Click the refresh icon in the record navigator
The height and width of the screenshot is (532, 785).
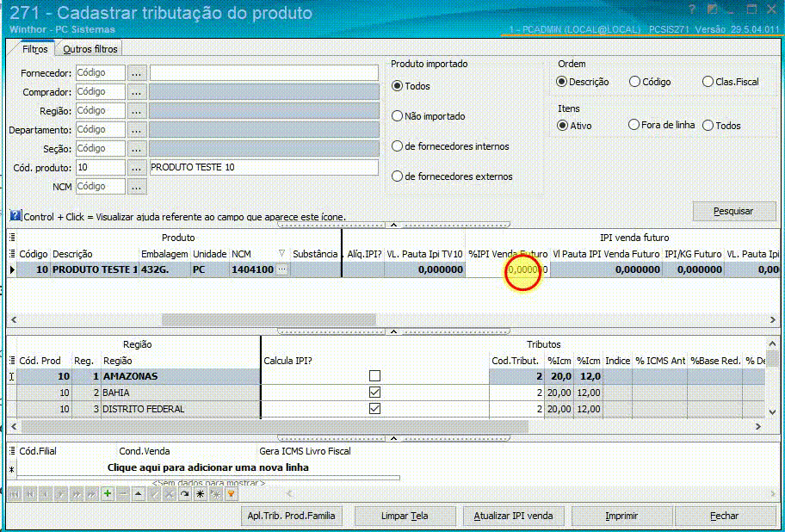tap(185, 494)
